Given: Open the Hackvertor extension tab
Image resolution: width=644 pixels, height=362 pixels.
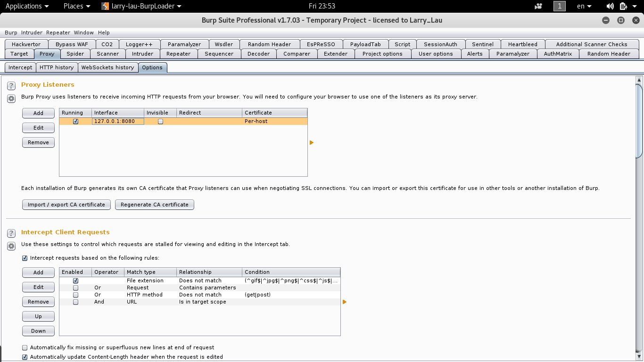Looking at the screenshot, I should (26, 44).
